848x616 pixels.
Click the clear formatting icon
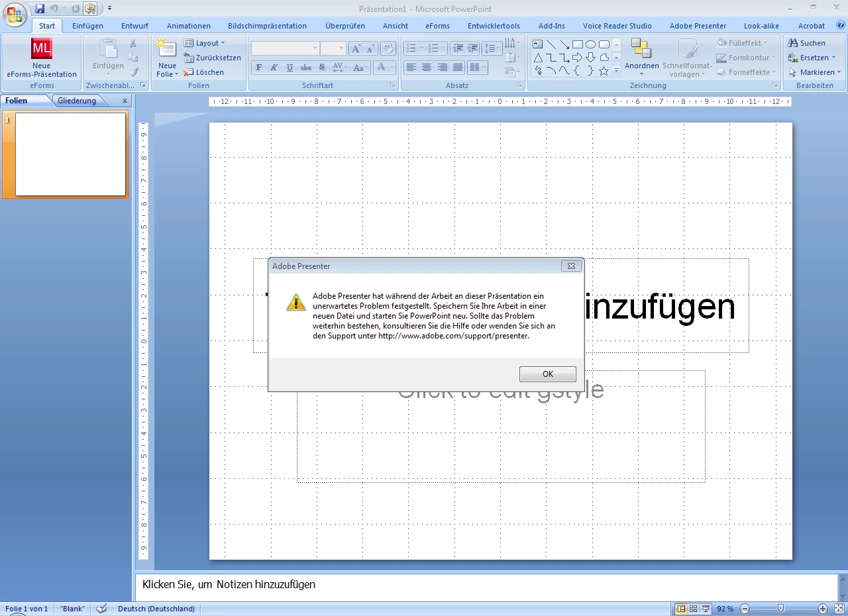[x=389, y=48]
